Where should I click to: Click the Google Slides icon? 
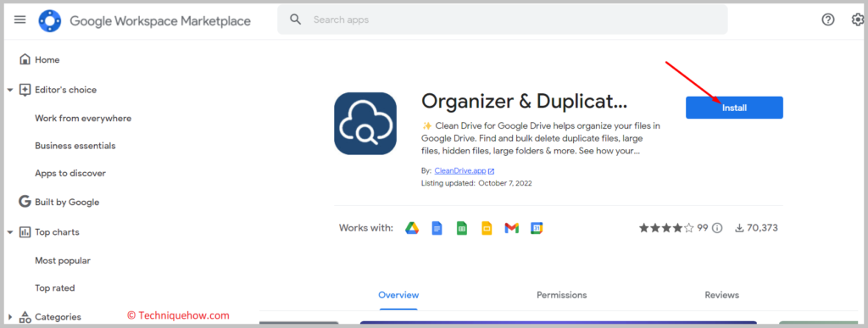[487, 228]
